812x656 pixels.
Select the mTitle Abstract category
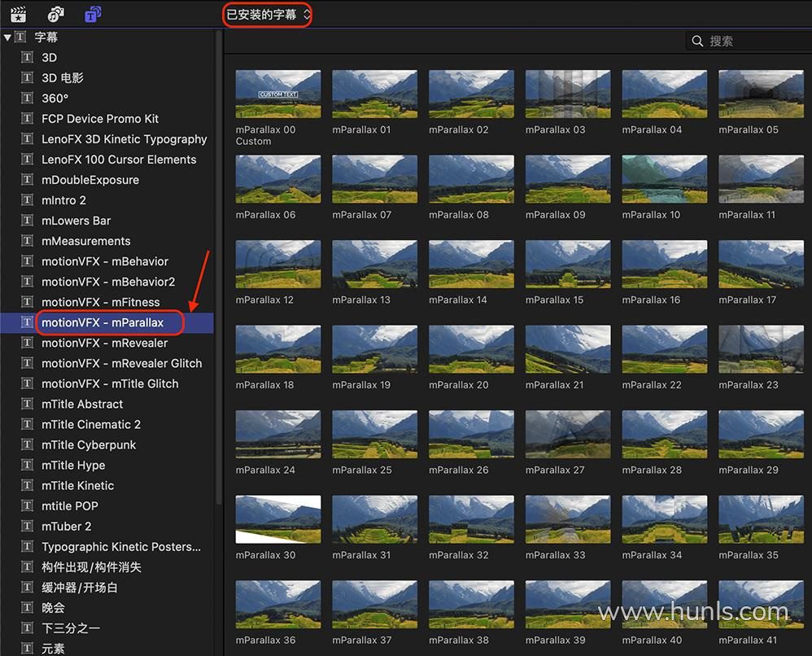coord(82,404)
